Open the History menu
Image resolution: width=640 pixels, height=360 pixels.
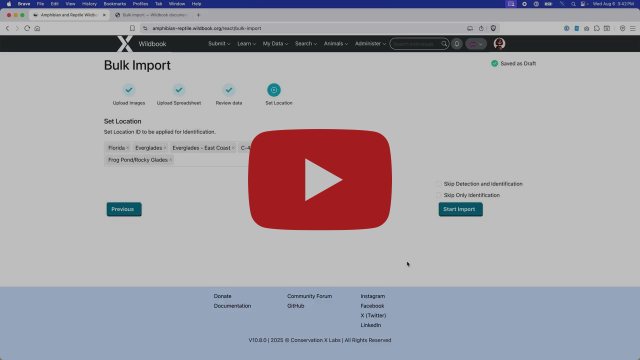click(x=89, y=4)
